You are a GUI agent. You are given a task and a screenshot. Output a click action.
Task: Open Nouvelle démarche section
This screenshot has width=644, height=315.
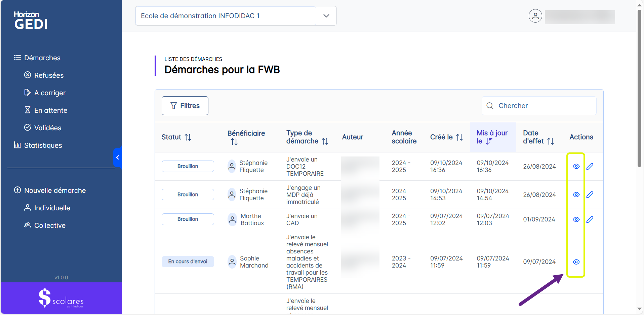pos(50,190)
